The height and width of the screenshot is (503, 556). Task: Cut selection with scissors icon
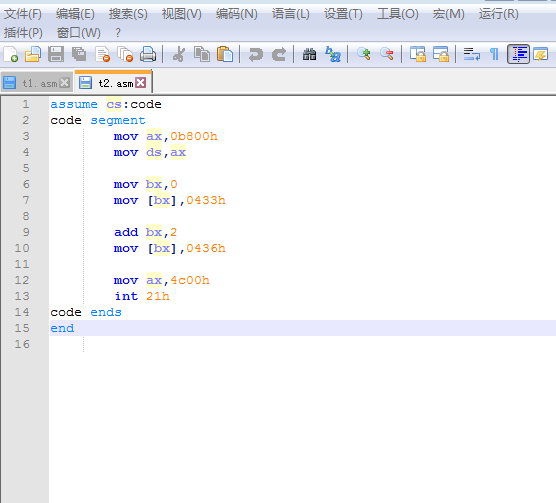179,55
